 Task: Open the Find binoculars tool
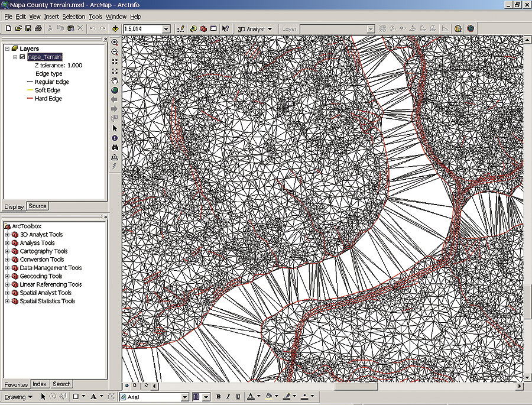pos(115,147)
